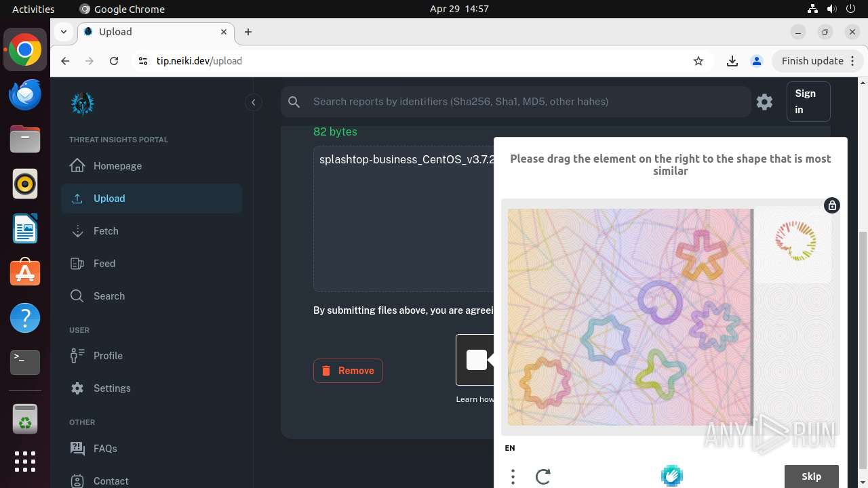Open a new browser tab
This screenshot has width=868, height=488.
pyautogui.click(x=248, y=32)
